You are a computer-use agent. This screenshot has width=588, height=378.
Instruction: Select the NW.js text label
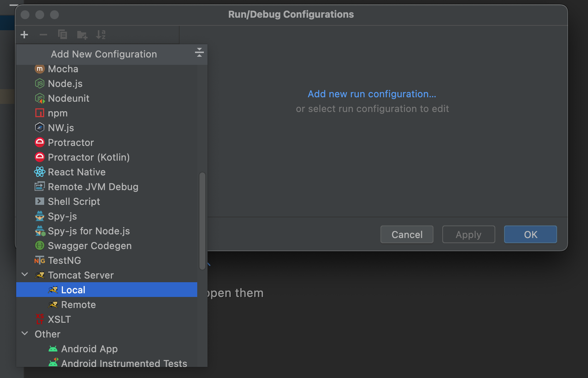[61, 128]
